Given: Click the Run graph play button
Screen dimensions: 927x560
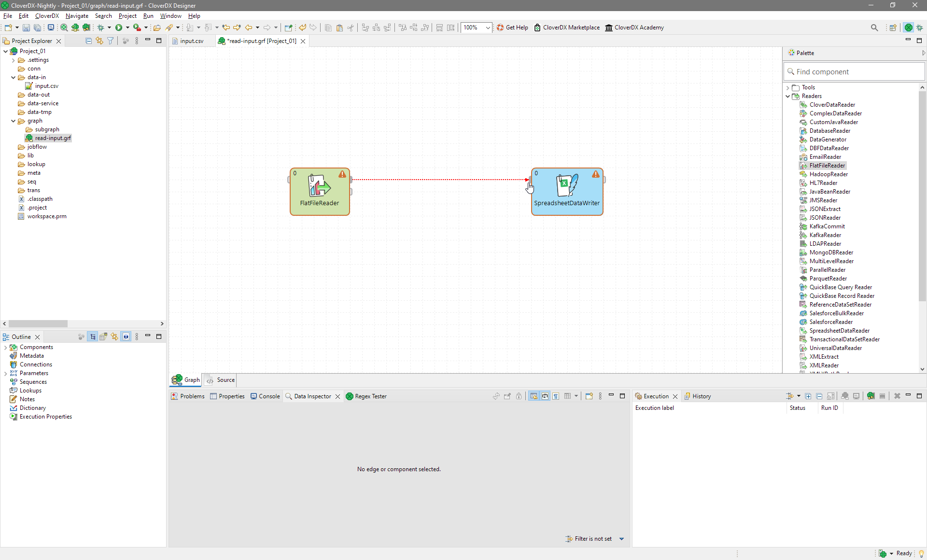Looking at the screenshot, I should point(119,28).
